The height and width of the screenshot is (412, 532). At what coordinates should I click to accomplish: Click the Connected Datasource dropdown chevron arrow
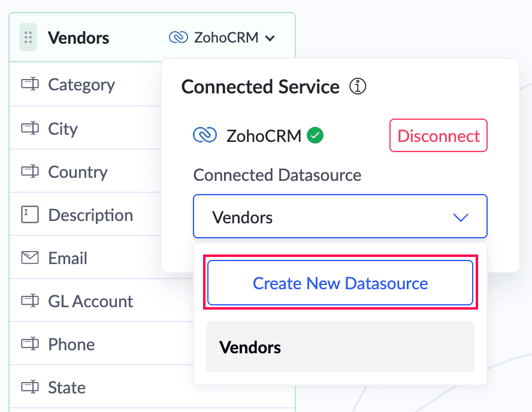(461, 217)
